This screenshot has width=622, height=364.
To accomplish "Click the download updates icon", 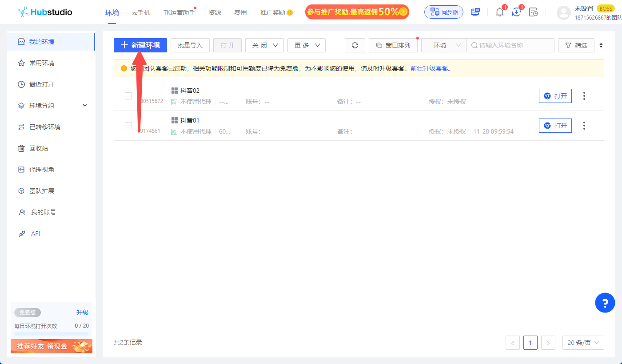I will coord(516,12).
